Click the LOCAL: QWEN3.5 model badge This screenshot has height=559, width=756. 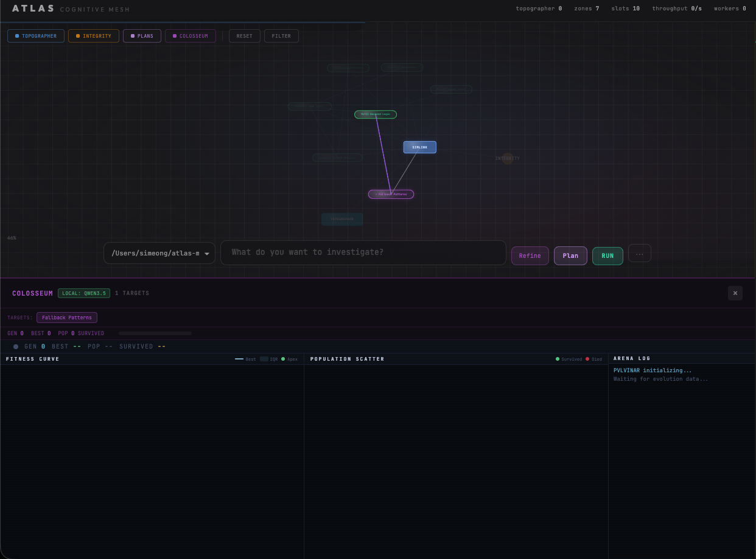tap(83, 293)
